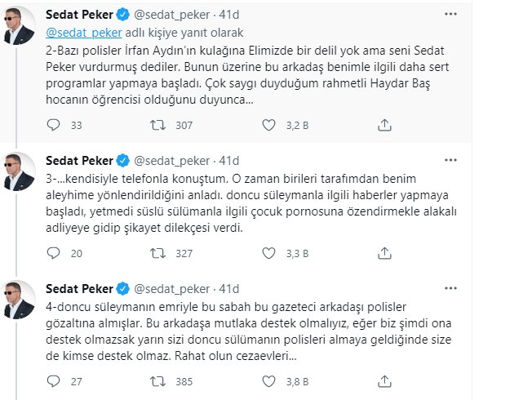Like the tweet with 3,3 B likes
The image size is (532, 400).
268,253
